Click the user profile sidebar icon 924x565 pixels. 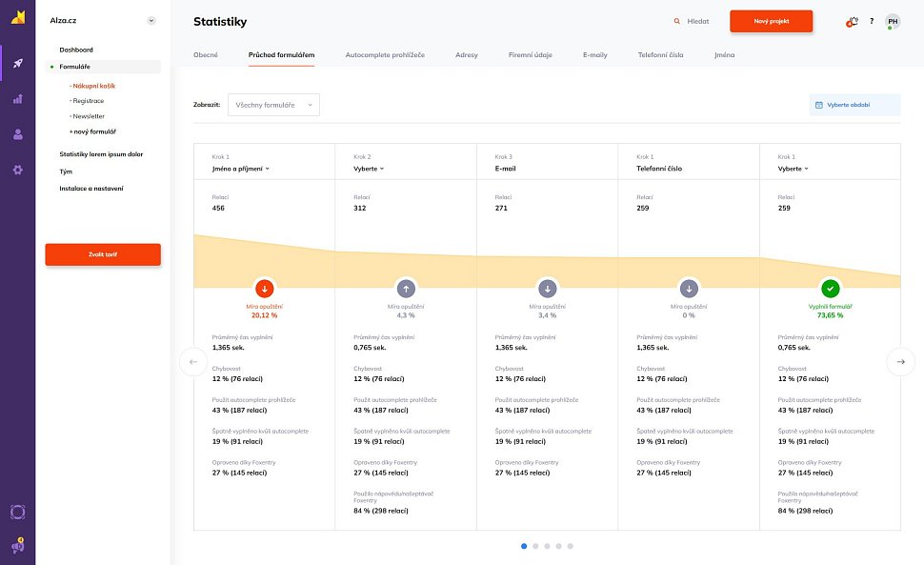(x=17, y=134)
